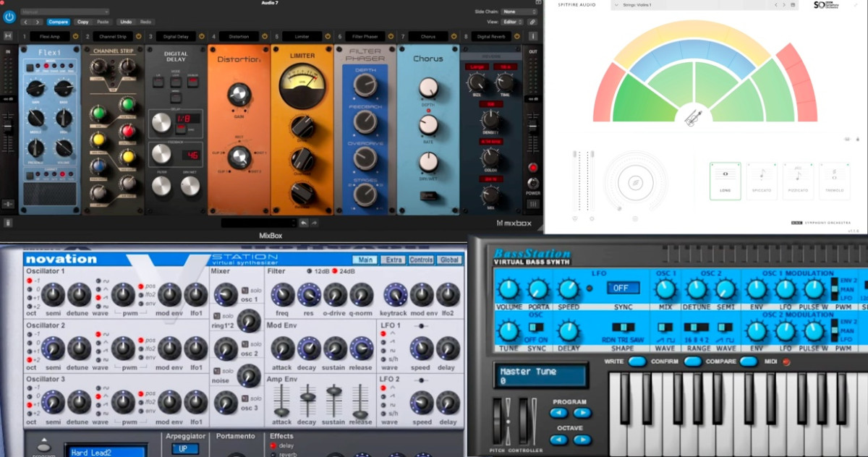Image resolution: width=868 pixels, height=457 pixels.
Task: Toggle power of Channel Strip slot 2
Action: point(138,36)
